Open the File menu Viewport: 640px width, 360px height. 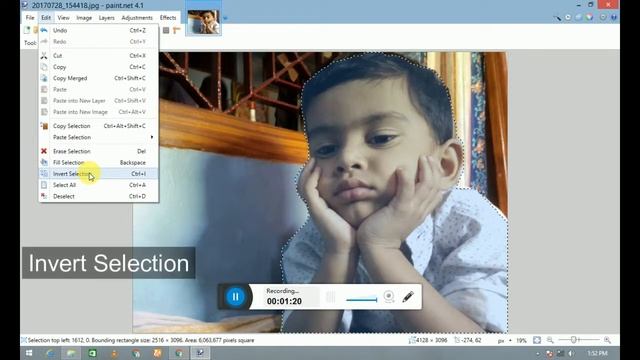30,18
